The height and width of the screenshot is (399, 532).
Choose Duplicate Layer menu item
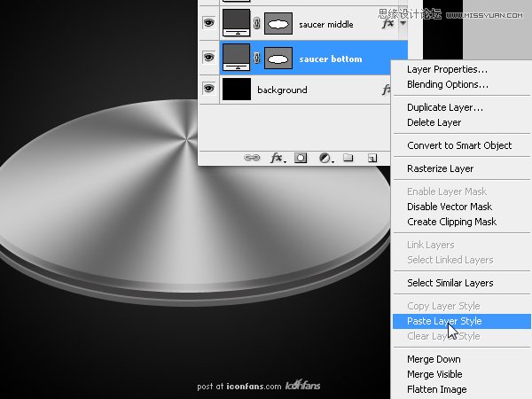point(445,107)
